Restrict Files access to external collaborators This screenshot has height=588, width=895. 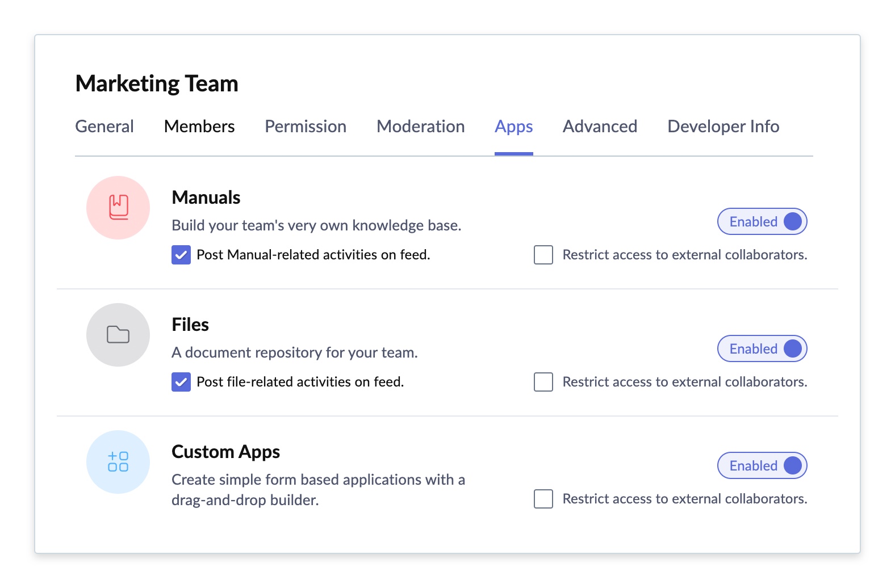(x=543, y=382)
